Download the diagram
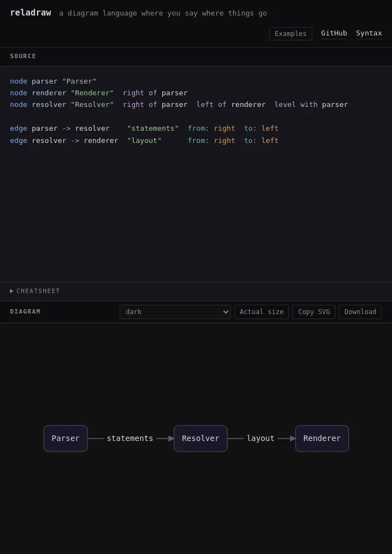Screen dimensions: 392x554 click(360, 311)
